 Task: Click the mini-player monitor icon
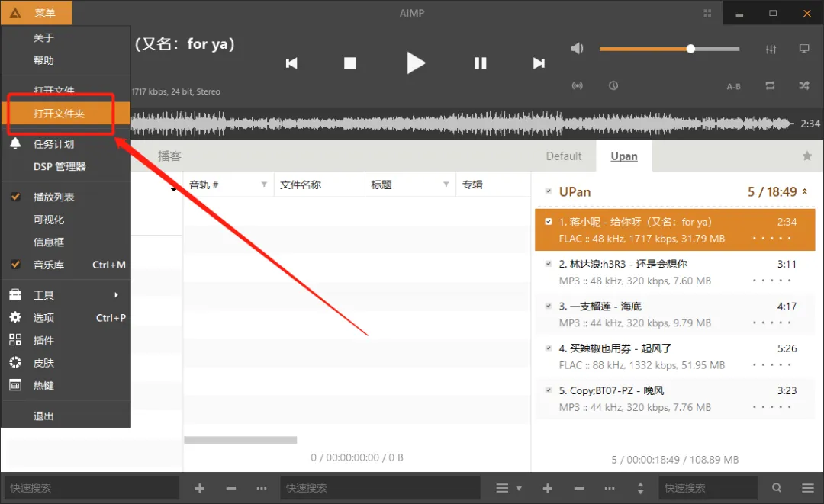tap(804, 49)
